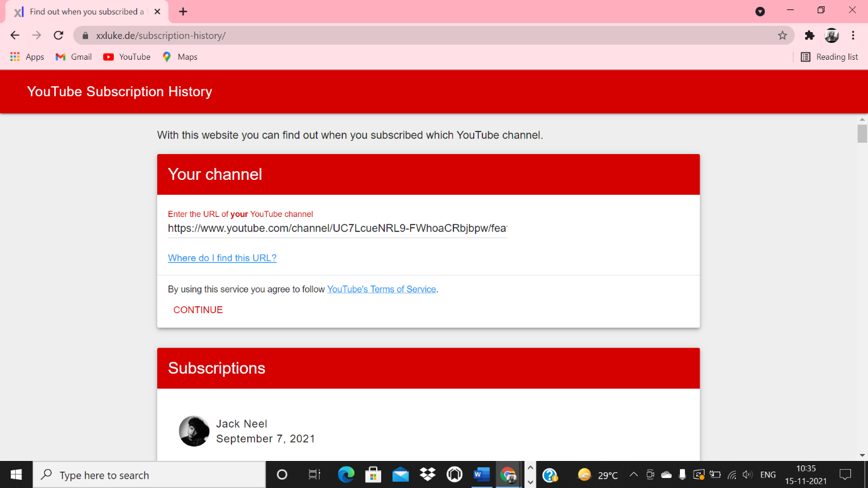Select the 'Find out when you subscribed' tab
868x488 pixels.
87,11
